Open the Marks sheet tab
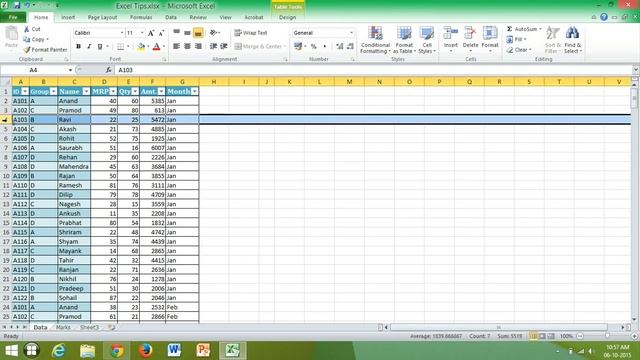The width and height of the screenshot is (640, 360). (x=63, y=327)
